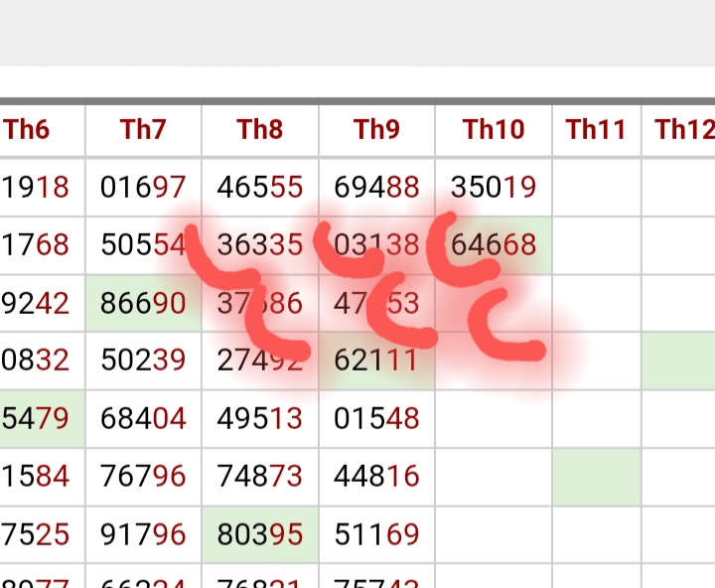715x588 pixels.
Task: Click the cell with number 44816
Action: 376,477
